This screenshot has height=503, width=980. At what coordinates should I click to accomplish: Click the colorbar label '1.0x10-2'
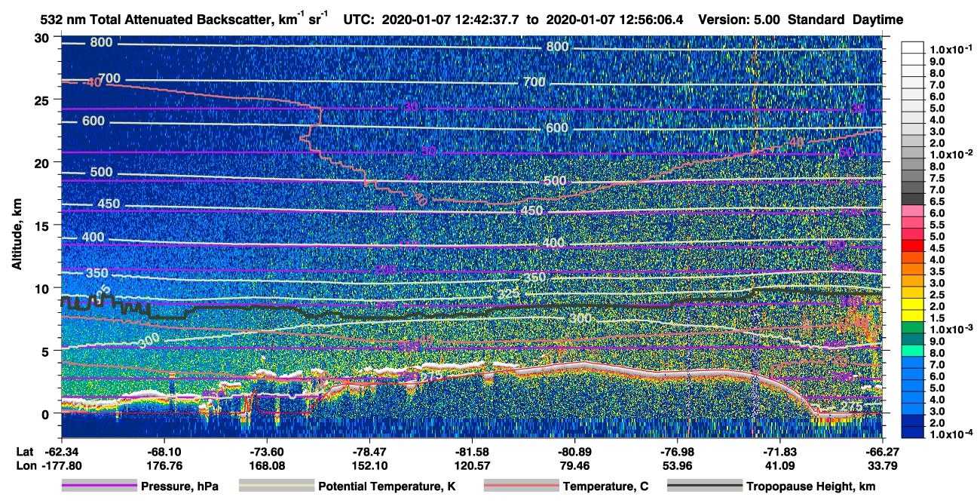(951, 153)
